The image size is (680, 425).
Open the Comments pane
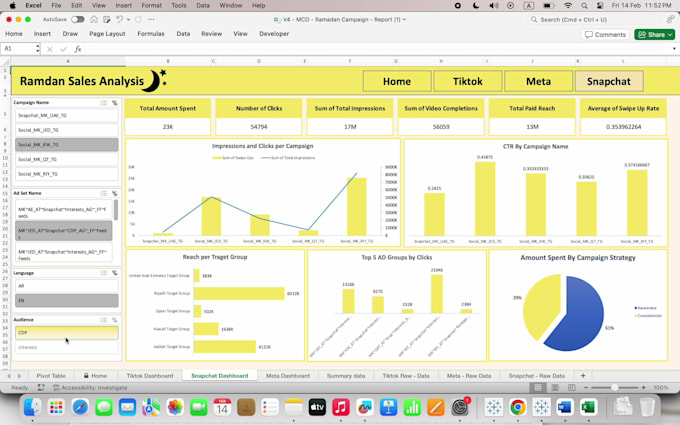(605, 35)
